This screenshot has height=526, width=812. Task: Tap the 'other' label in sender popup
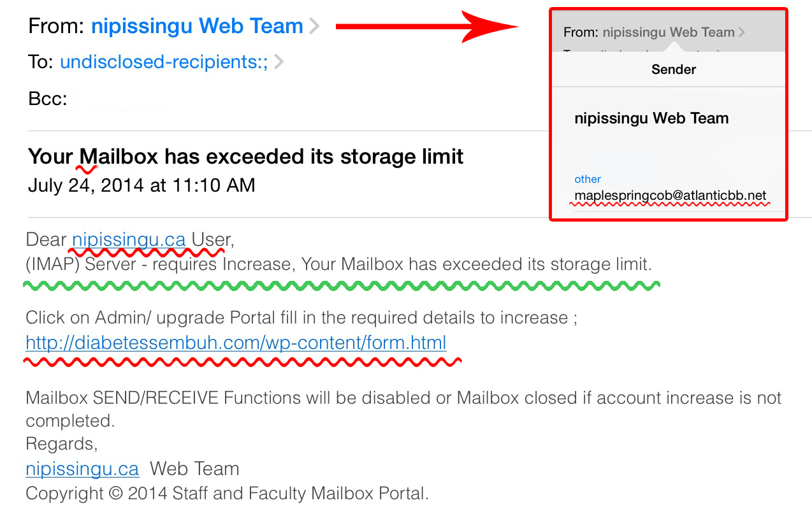pos(588,179)
